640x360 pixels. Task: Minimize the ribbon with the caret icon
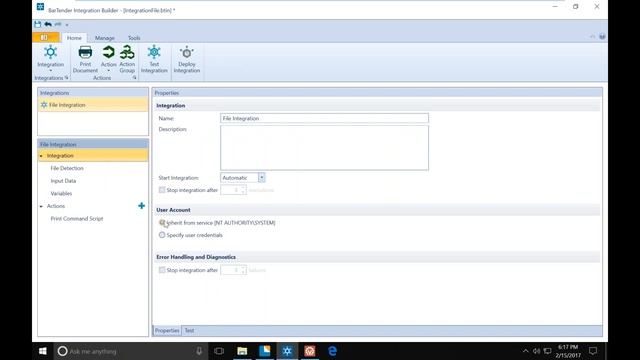(592, 37)
